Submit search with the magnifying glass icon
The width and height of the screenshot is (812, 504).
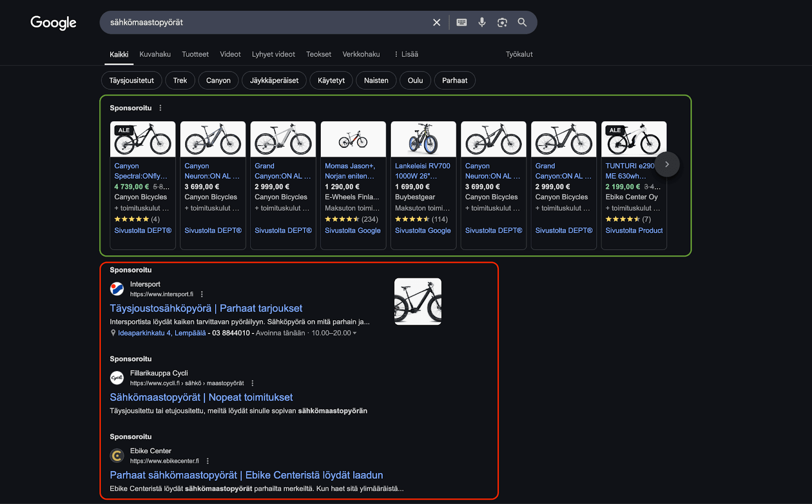522,22
